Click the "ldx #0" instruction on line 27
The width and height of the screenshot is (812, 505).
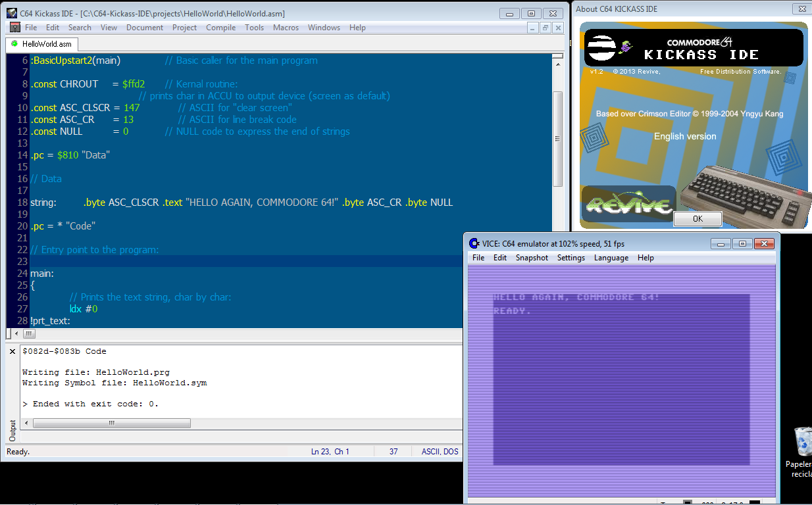point(84,309)
